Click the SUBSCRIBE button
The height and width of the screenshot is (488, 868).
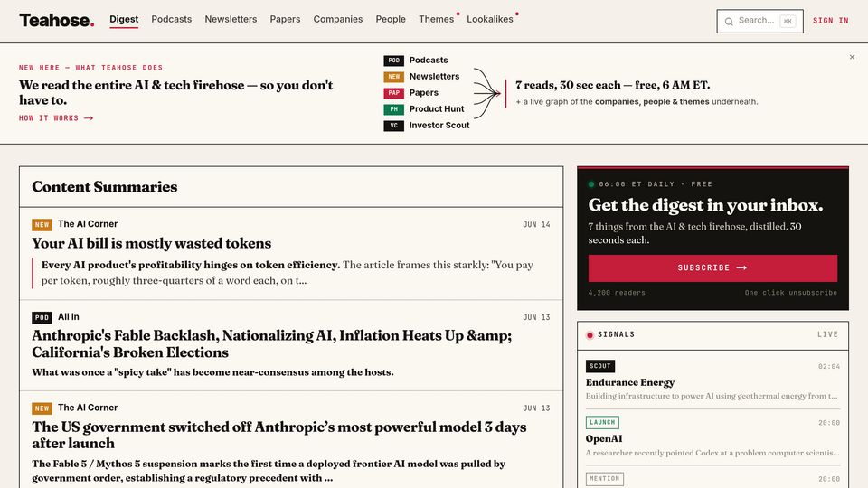click(x=712, y=267)
